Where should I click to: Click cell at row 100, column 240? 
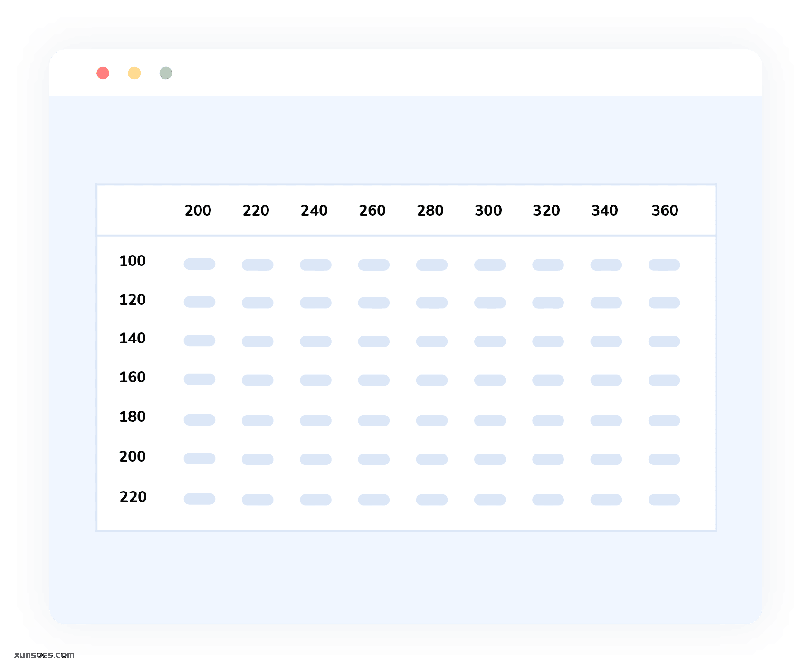tap(315, 265)
